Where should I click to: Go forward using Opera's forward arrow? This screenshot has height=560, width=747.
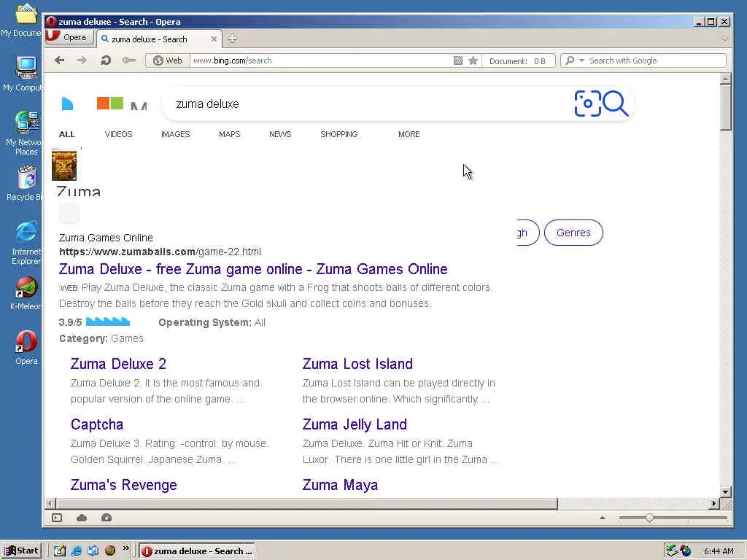click(82, 61)
